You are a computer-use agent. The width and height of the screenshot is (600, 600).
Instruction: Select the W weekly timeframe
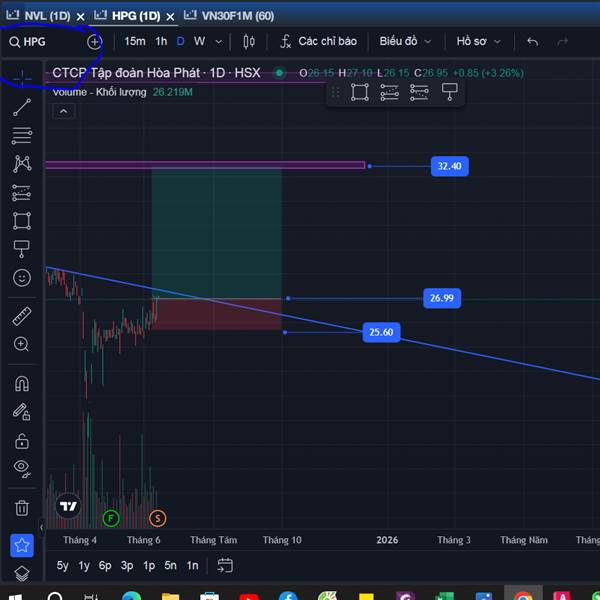tap(199, 41)
